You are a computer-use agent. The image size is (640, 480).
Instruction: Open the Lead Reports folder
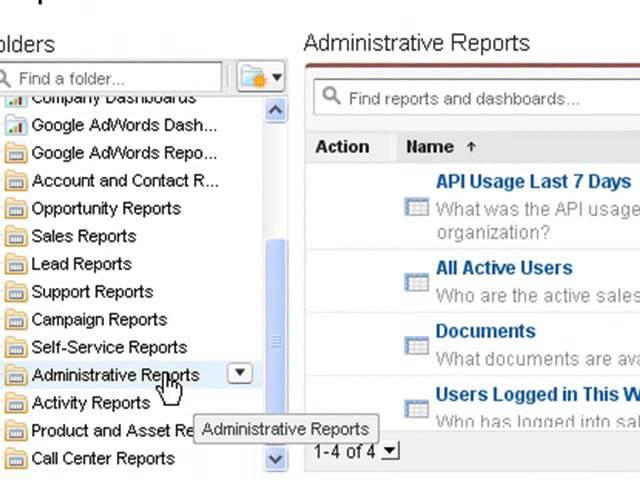[81, 264]
